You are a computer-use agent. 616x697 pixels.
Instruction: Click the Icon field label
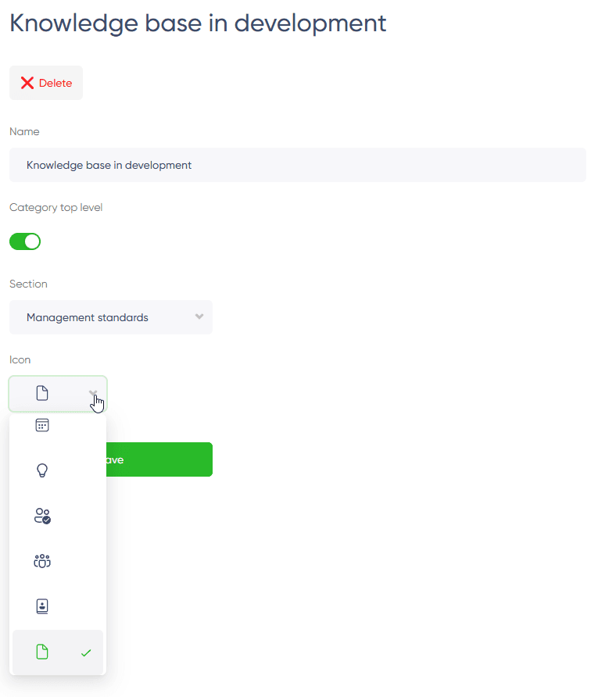pyautogui.click(x=20, y=359)
